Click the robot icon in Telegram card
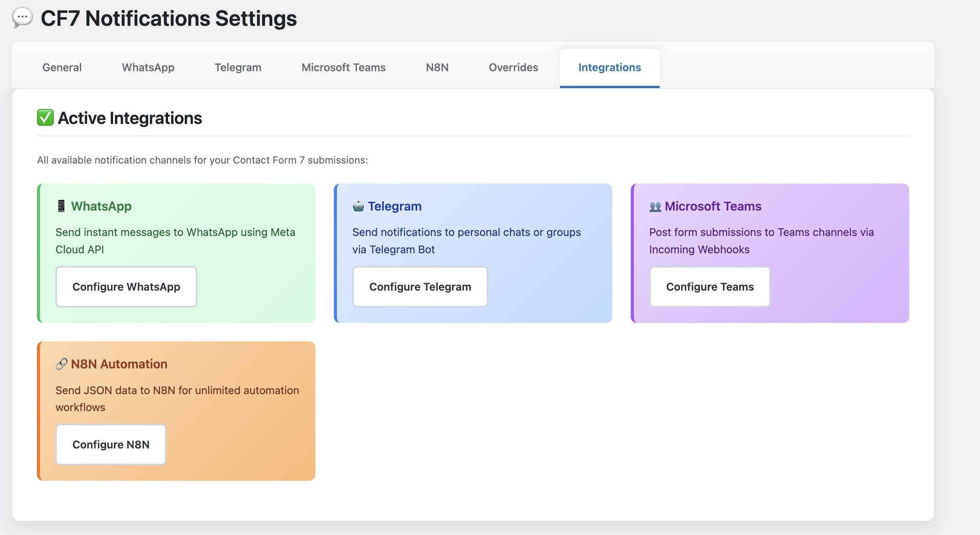 click(x=358, y=206)
